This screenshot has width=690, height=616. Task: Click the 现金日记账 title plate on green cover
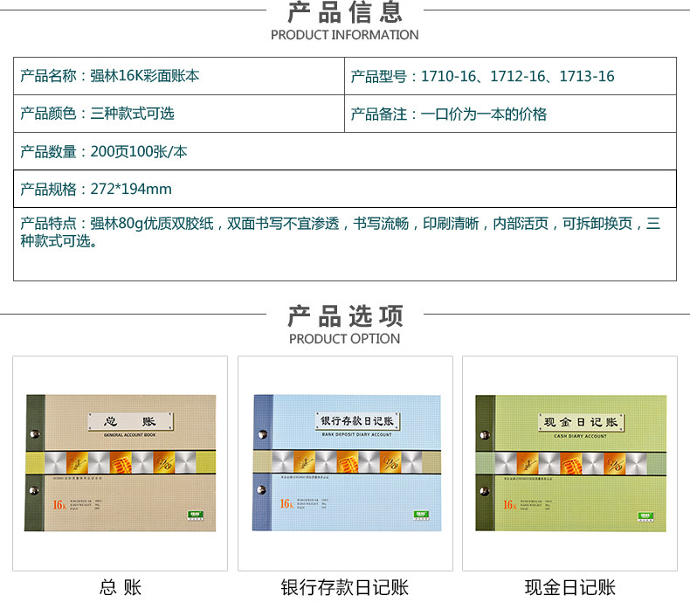(x=581, y=422)
